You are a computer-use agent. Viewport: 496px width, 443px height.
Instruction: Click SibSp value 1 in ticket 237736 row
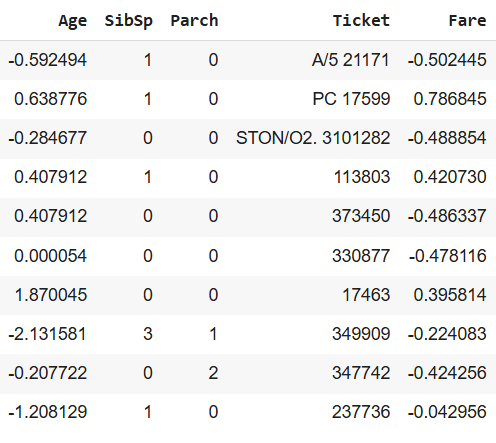point(148,412)
